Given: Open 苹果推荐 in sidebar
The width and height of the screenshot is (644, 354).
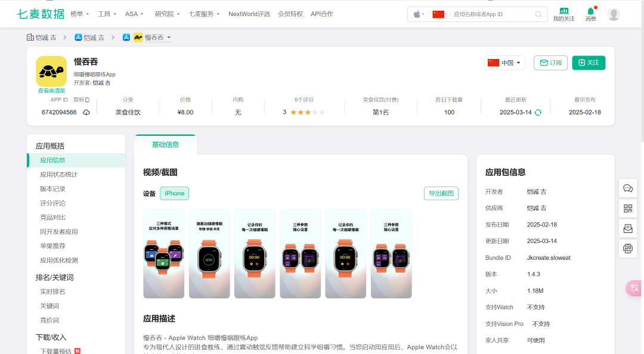Looking at the screenshot, I should click(52, 246).
